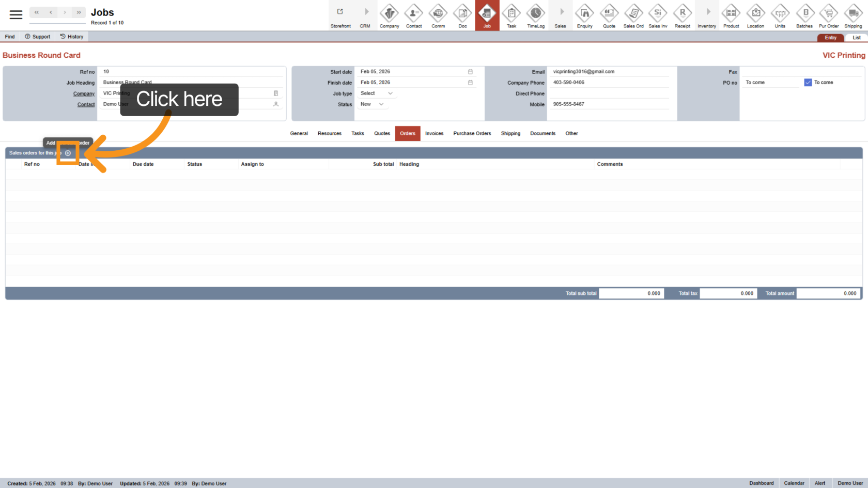868x488 pixels.
Task: Follow the Company field link
Action: click(84, 94)
